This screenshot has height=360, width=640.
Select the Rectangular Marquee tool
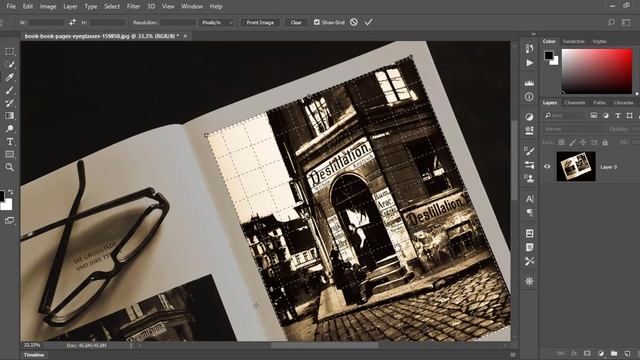[x=9, y=51]
